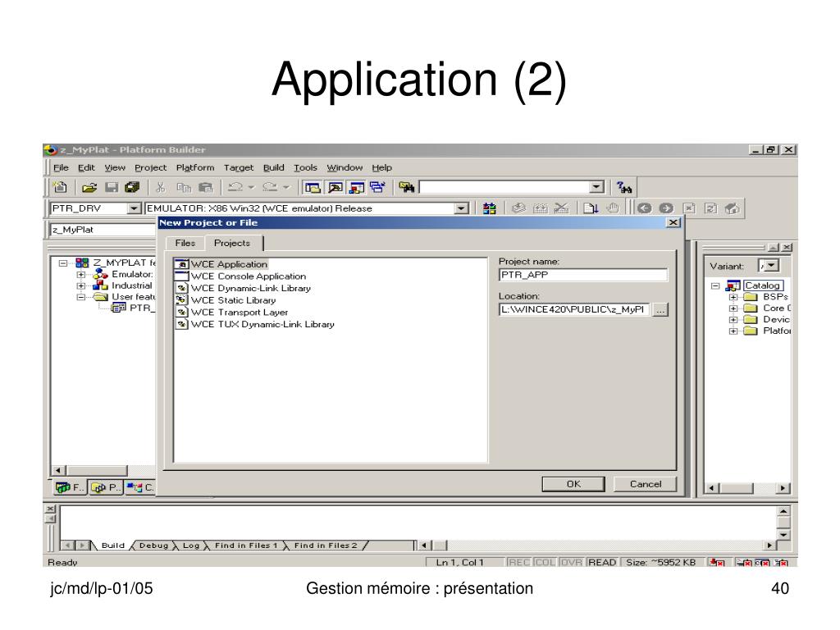The image size is (840, 630).
Task: Collapse the User feature tree node
Action: (81, 297)
